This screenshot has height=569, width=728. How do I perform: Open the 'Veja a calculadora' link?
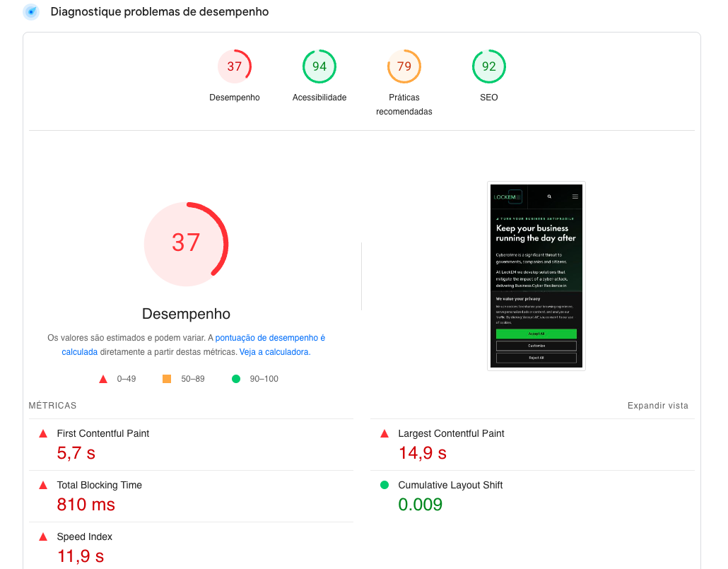(274, 352)
